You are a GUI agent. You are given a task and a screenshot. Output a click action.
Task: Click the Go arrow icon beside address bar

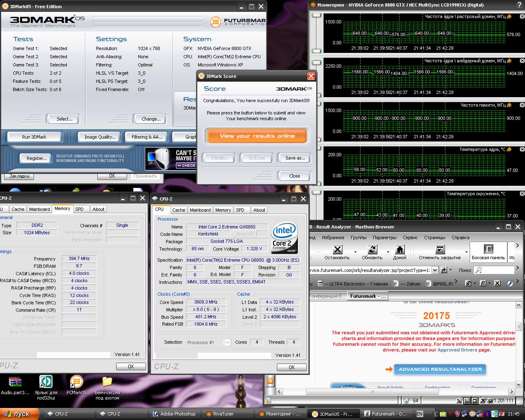click(444, 270)
